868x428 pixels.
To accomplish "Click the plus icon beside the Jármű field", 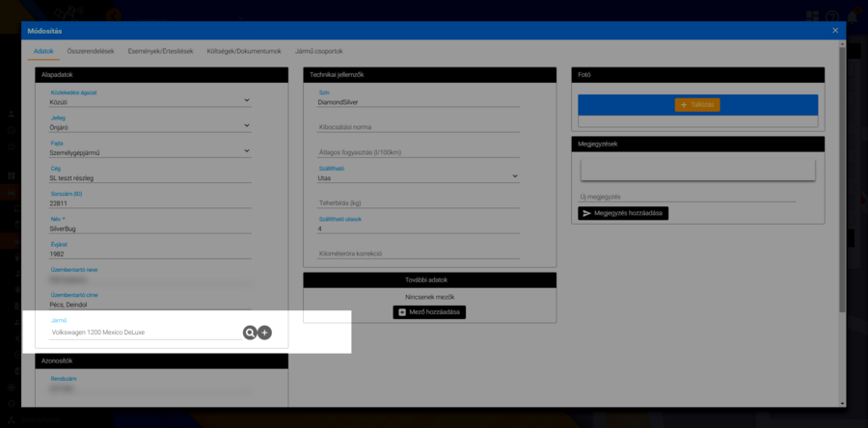I will (x=265, y=333).
